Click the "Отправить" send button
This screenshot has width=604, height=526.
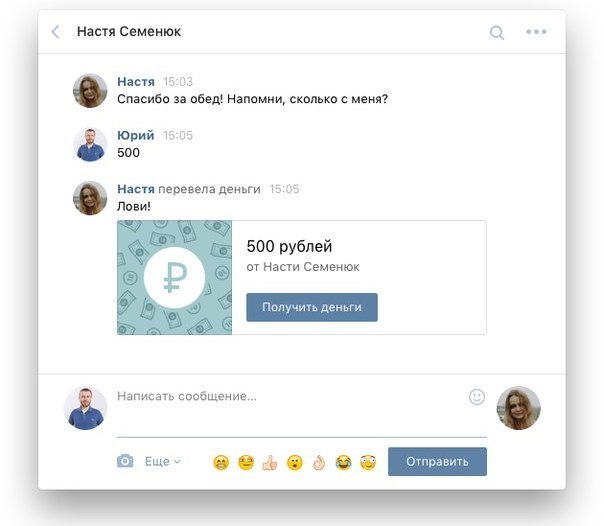point(437,461)
